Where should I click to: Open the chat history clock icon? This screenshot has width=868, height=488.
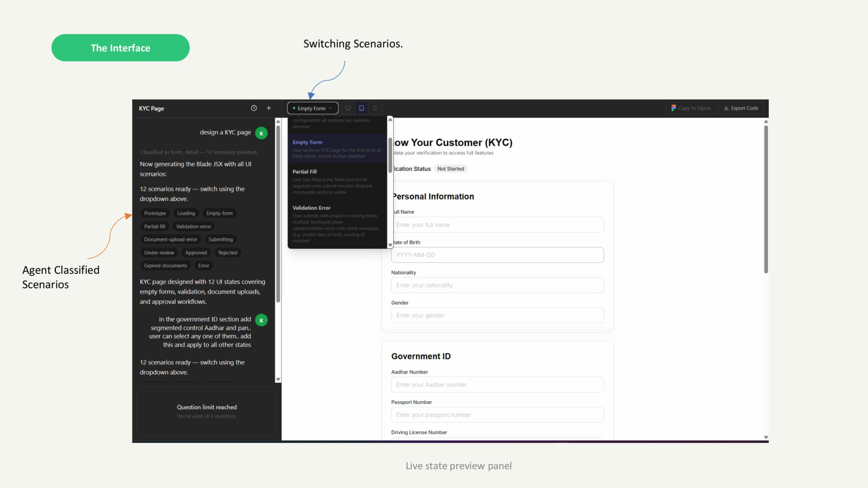click(254, 108)
